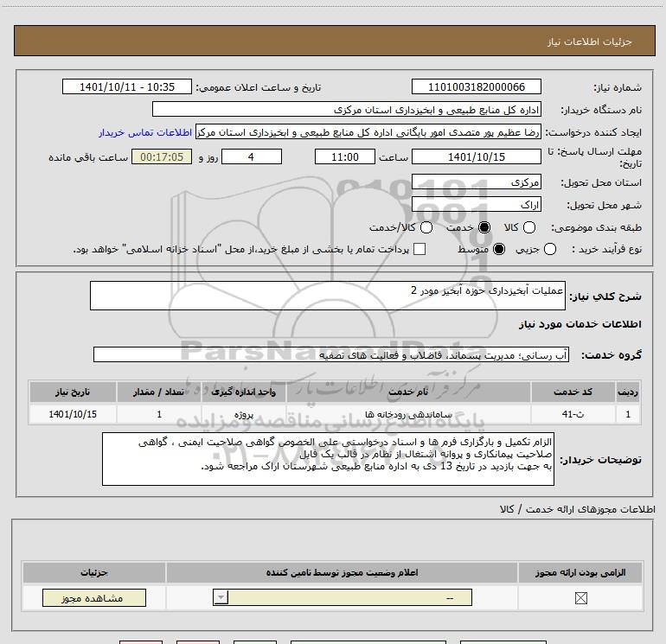Toggle the الزامی بودن ارائه مجوز checkbox
The image size is (666, 644).
580,598
